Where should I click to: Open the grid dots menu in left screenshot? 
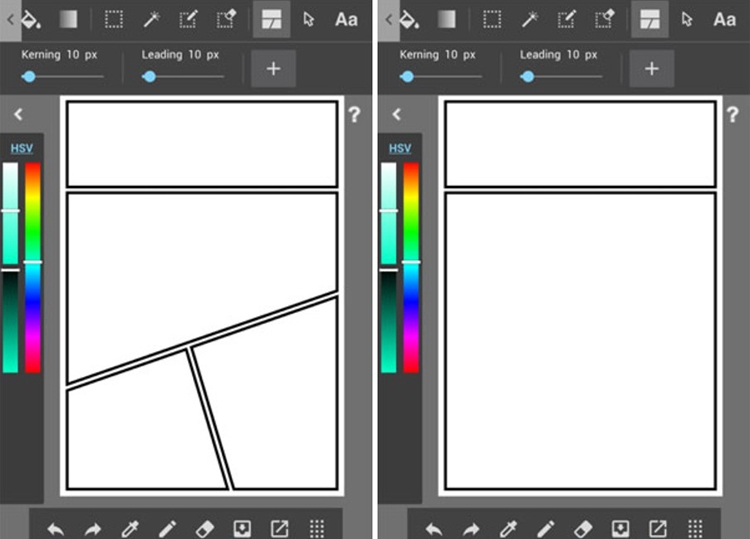(317, 529)
